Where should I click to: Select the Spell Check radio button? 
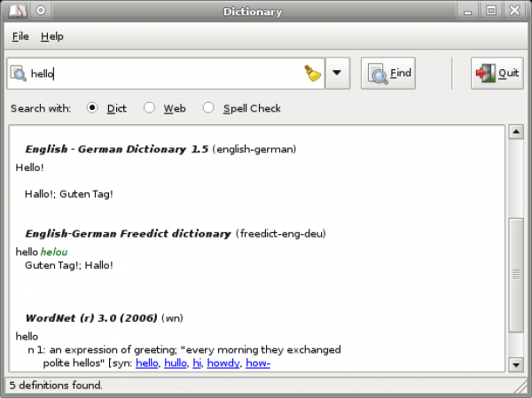point(208,107)
